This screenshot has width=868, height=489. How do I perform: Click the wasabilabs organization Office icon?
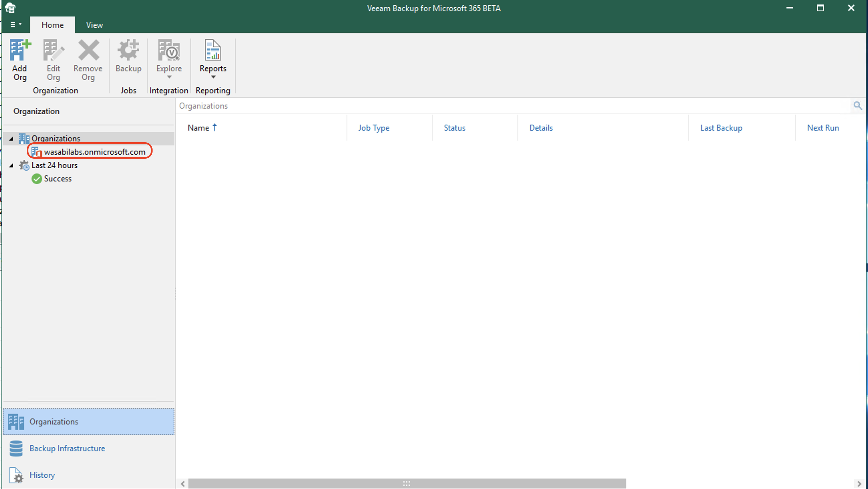(36, 152)
